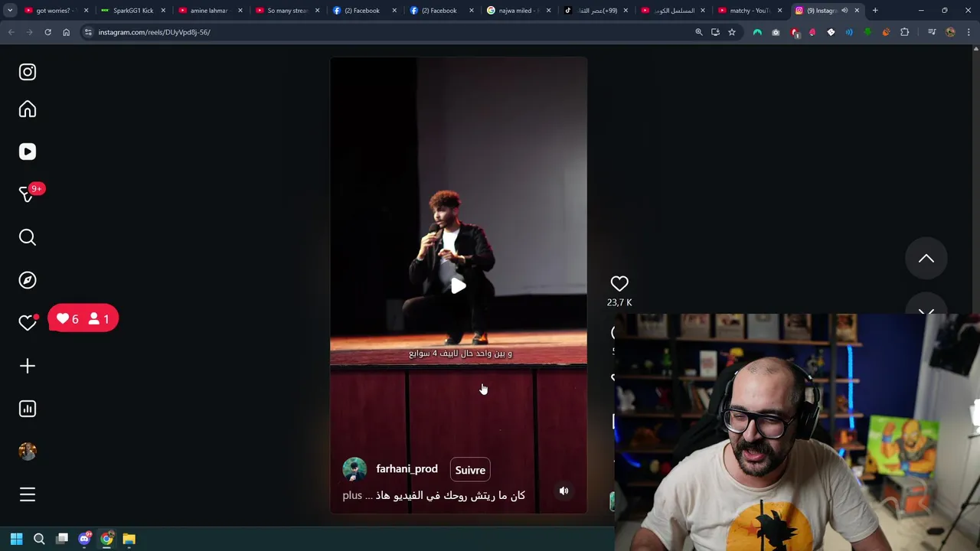Switch to the 'najwa miled' Google tab

518,11
